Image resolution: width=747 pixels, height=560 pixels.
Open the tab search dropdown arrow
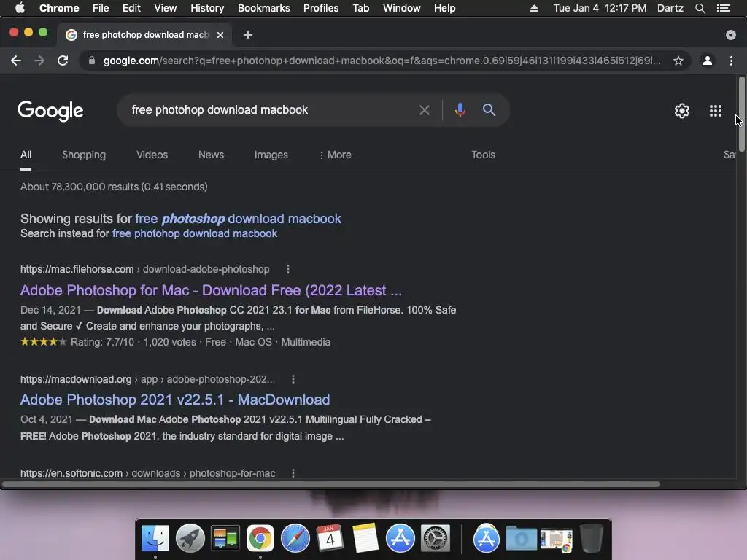[730, 35]
